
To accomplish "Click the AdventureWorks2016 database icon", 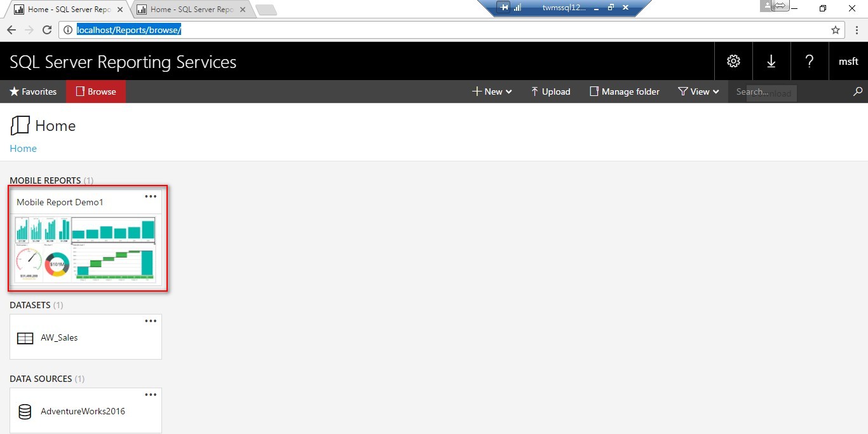I will (x=25, y=412).
